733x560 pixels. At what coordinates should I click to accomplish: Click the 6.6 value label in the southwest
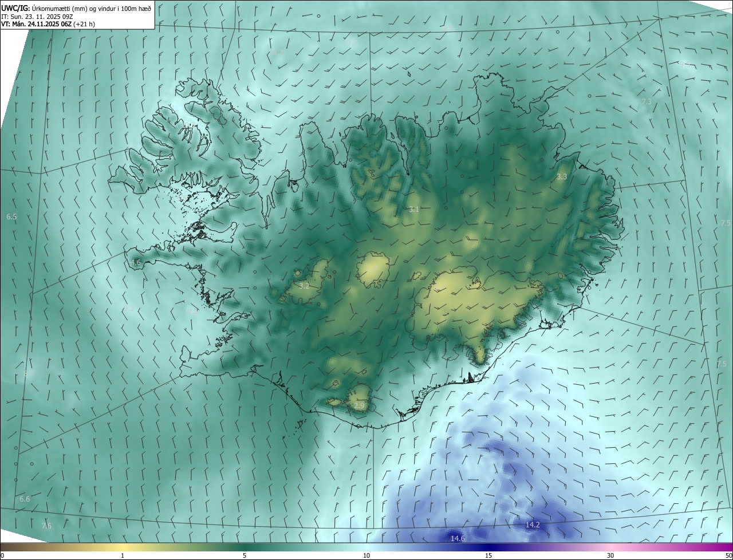click(25, 499)
